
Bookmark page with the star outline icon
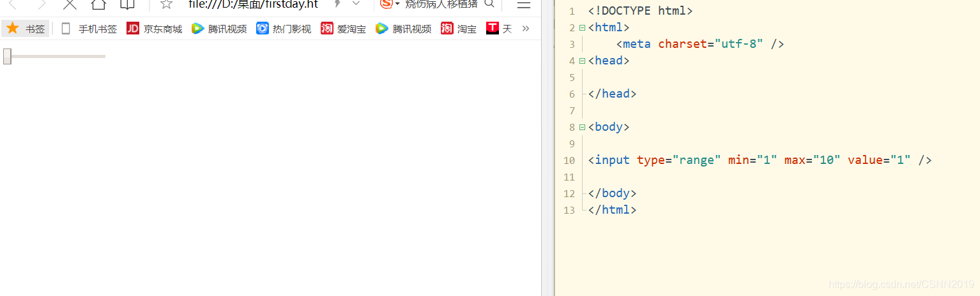pos(166,4)
